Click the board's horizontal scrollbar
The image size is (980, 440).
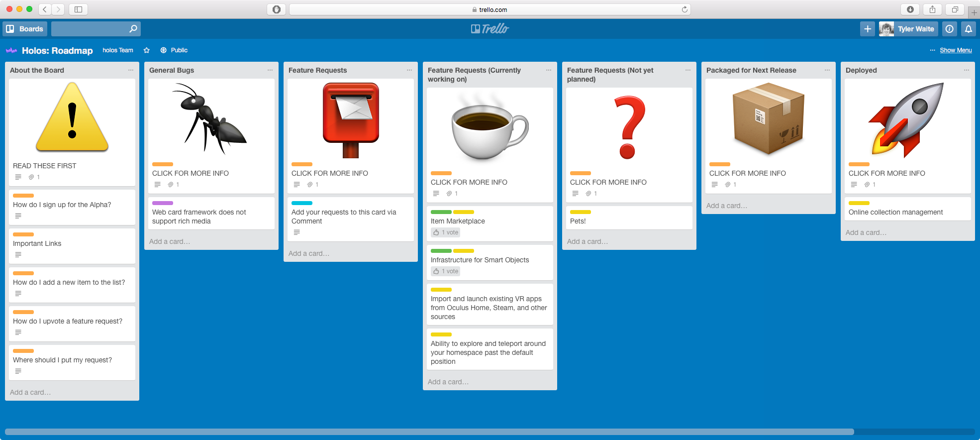[x=429, y=432]
